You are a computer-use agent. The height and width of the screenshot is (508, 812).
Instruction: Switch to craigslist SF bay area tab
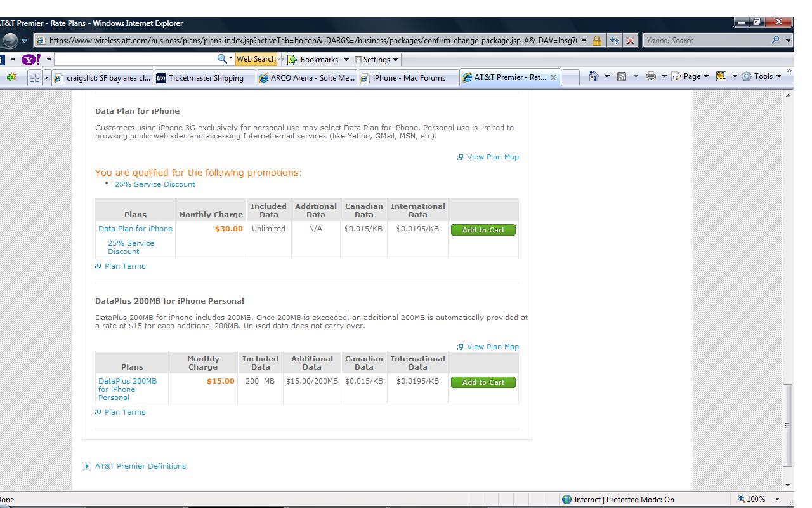click(103, 77)
